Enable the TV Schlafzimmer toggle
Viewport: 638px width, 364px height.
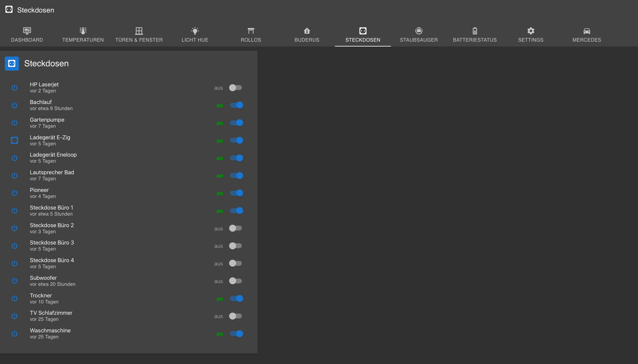pos(235,316)
